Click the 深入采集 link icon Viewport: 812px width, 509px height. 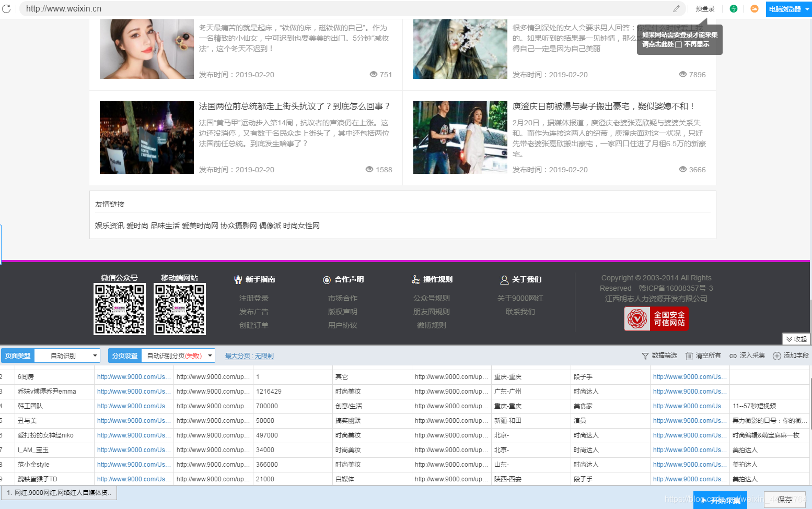tap(733, 356)
